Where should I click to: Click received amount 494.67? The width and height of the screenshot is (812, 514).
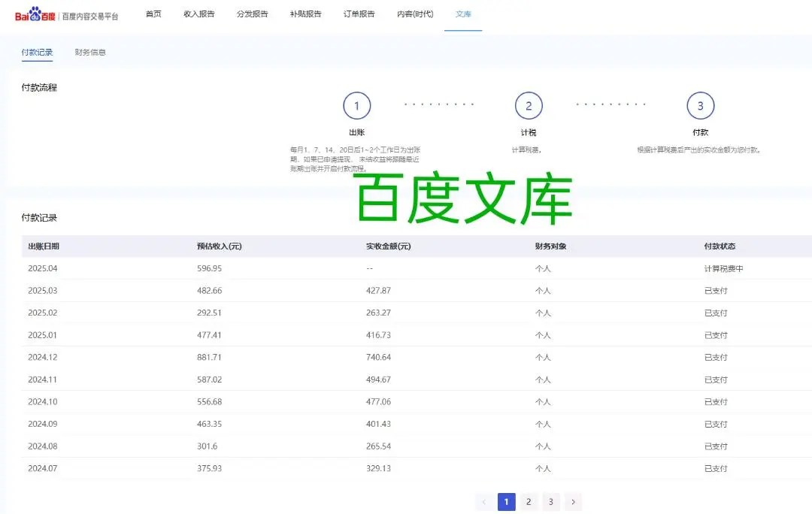tap(378, 379)
